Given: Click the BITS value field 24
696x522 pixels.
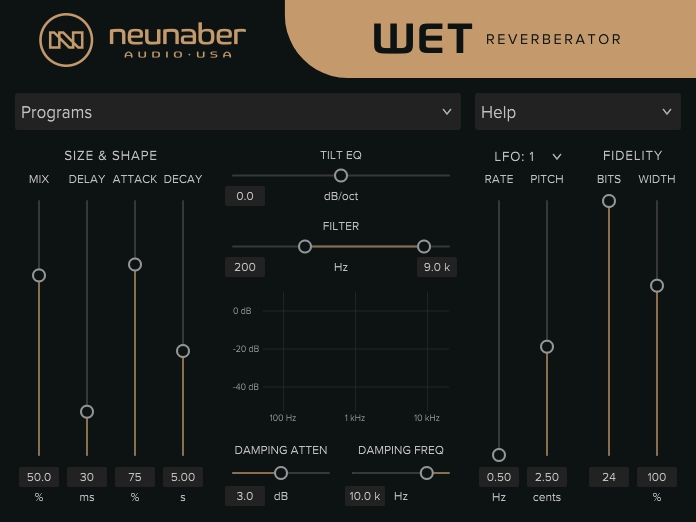Looking at the screenshot, I should [x=609, y=477].
